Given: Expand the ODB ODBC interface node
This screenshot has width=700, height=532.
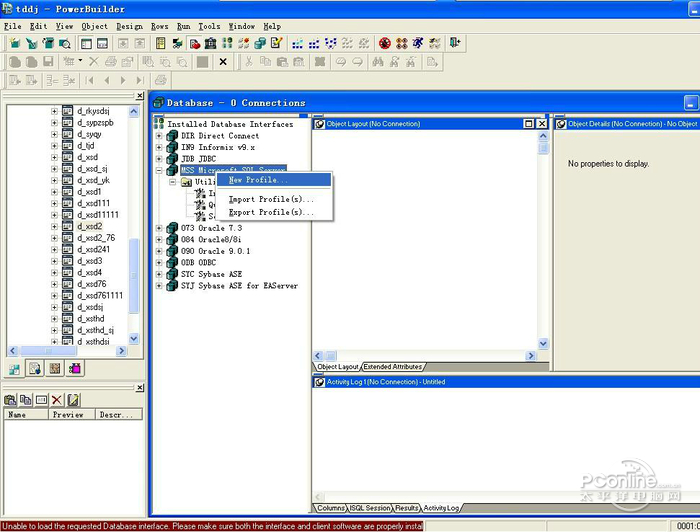Looking at the screenshot, I should 159,262.
